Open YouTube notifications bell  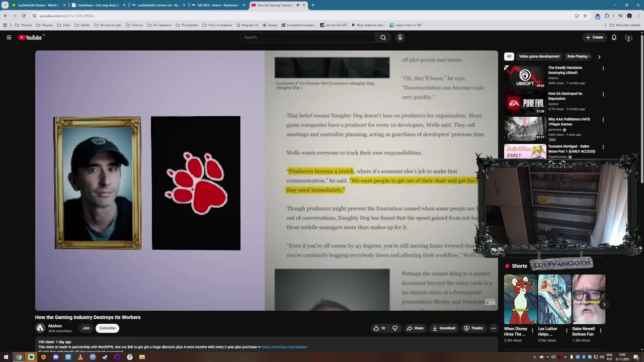[x=614, y=37]
